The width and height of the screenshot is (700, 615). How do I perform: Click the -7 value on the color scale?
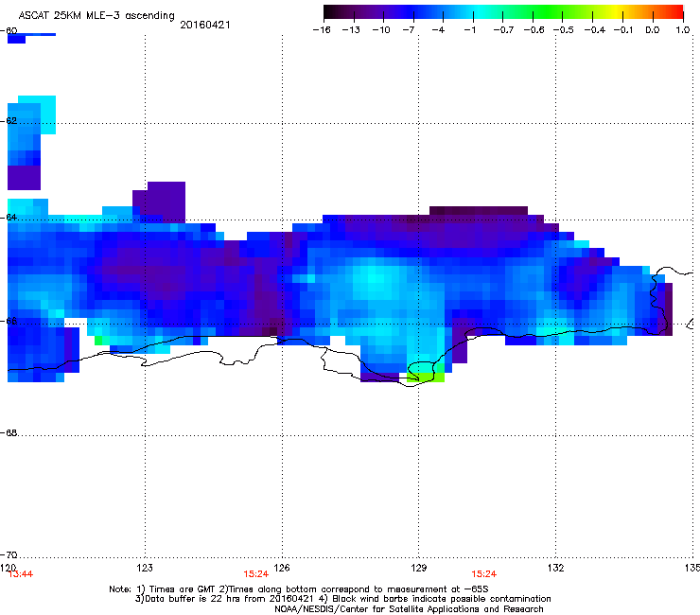pos(409,30)
